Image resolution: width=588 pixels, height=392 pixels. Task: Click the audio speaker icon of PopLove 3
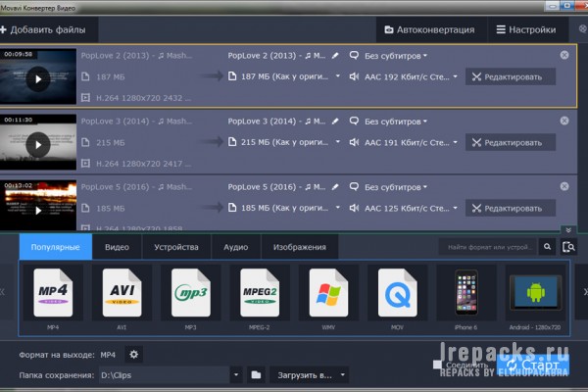pyautogui.click(x=354, y=142)
